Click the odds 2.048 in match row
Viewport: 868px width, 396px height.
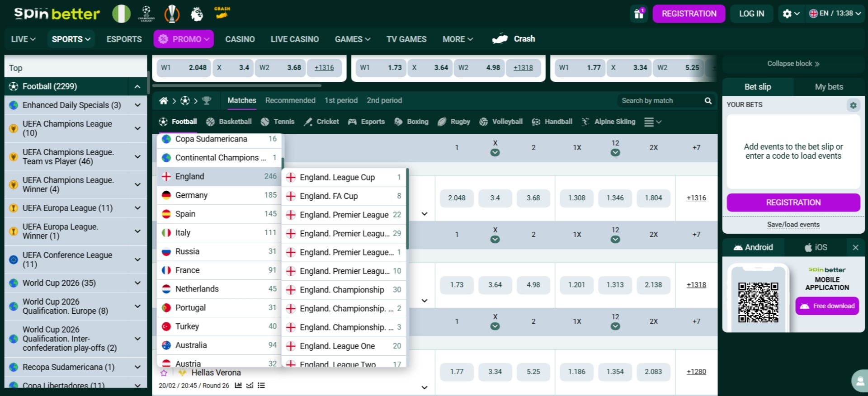[x=457, y=198]
